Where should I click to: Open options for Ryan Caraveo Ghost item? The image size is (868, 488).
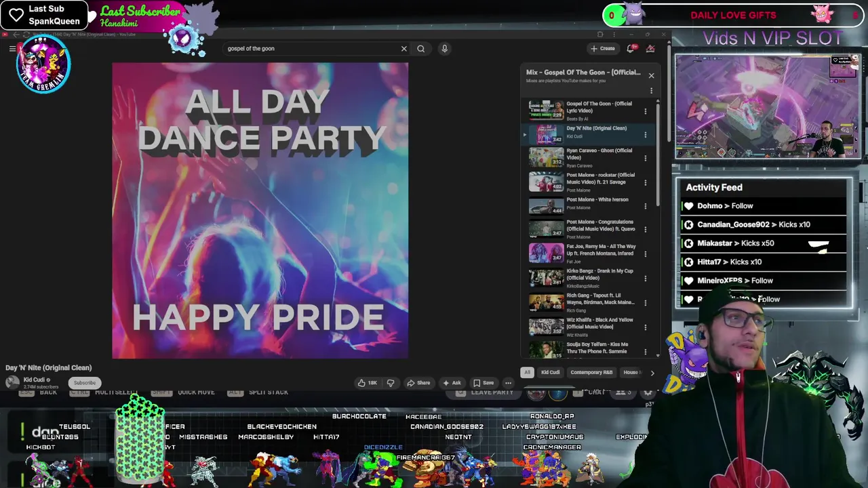click(646, 158)
